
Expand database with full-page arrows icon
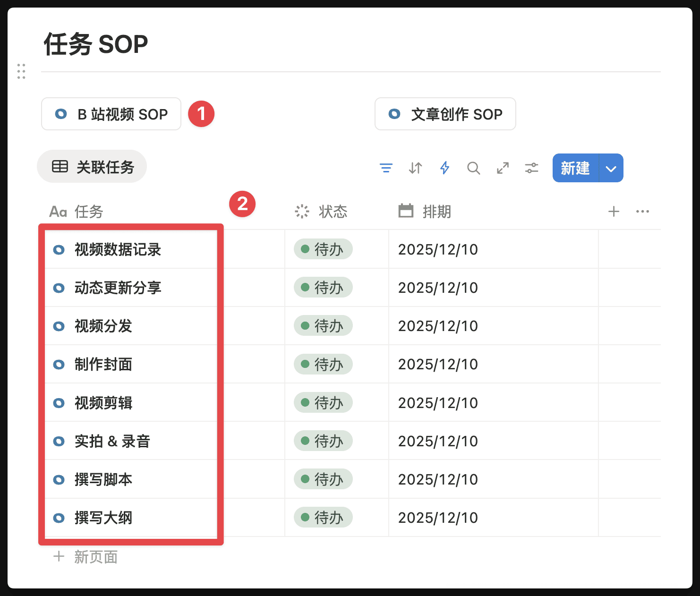click(503, 168)
